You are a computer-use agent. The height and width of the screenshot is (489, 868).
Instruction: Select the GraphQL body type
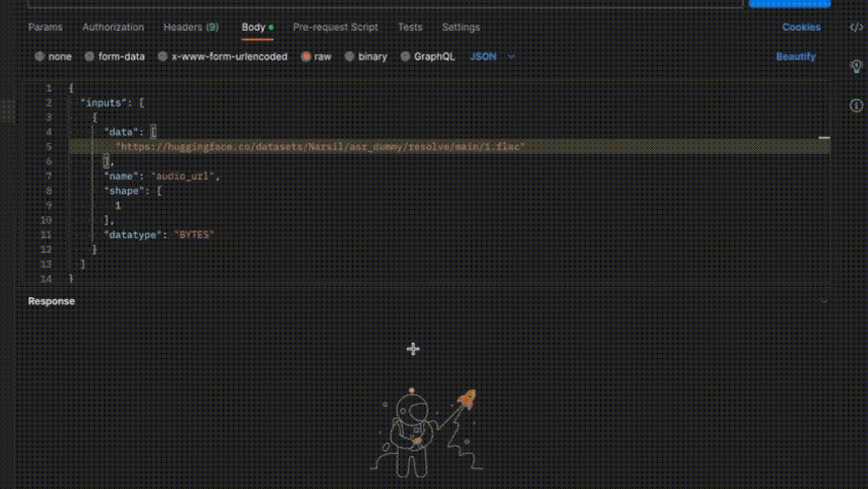(x=428, y=56)
